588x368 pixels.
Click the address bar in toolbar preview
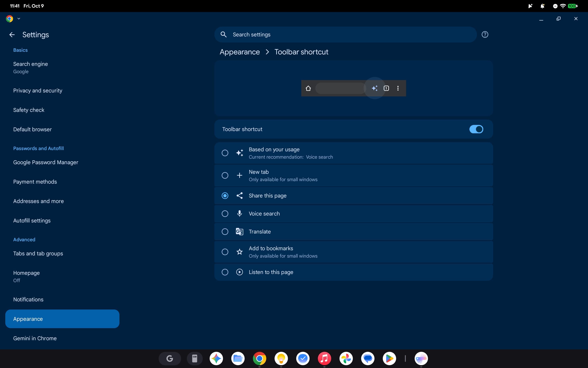340,88
